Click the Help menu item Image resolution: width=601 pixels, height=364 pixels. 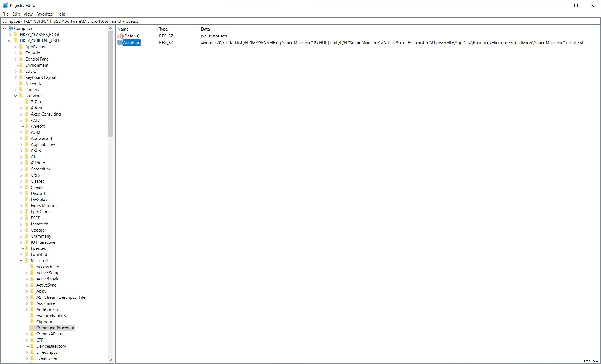(61, 14)
